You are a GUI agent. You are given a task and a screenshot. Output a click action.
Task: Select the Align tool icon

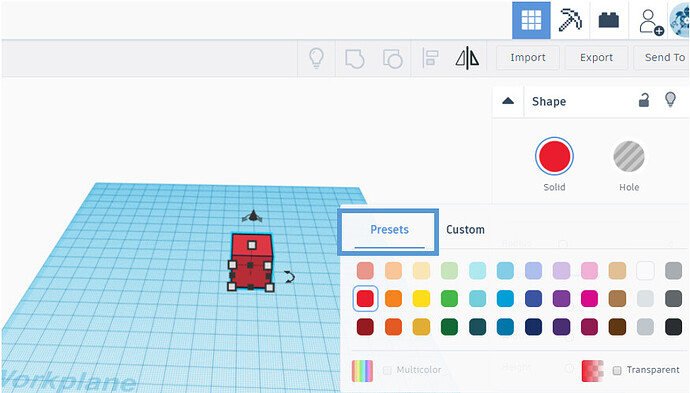tap(430, 58)
